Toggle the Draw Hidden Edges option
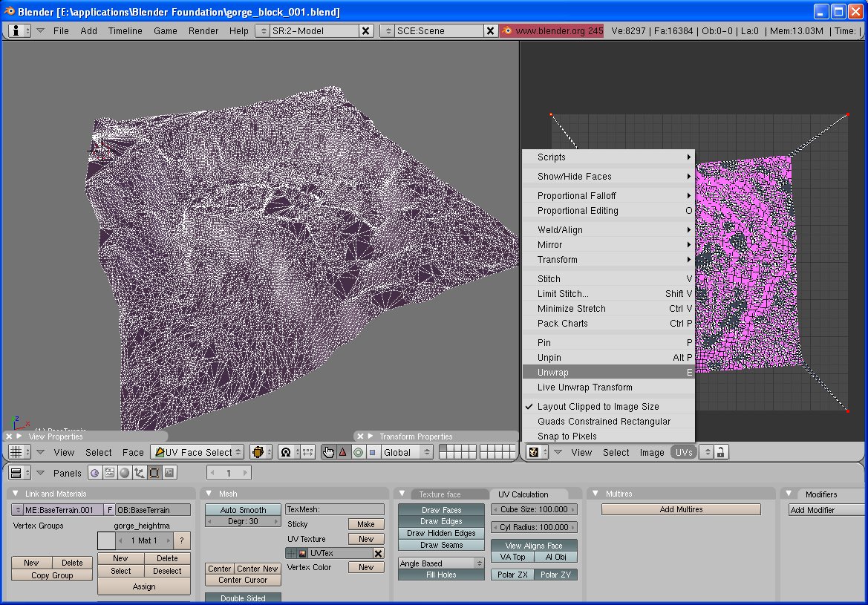The height and width of the screenshot is (605, 868). tap(441, 533)
